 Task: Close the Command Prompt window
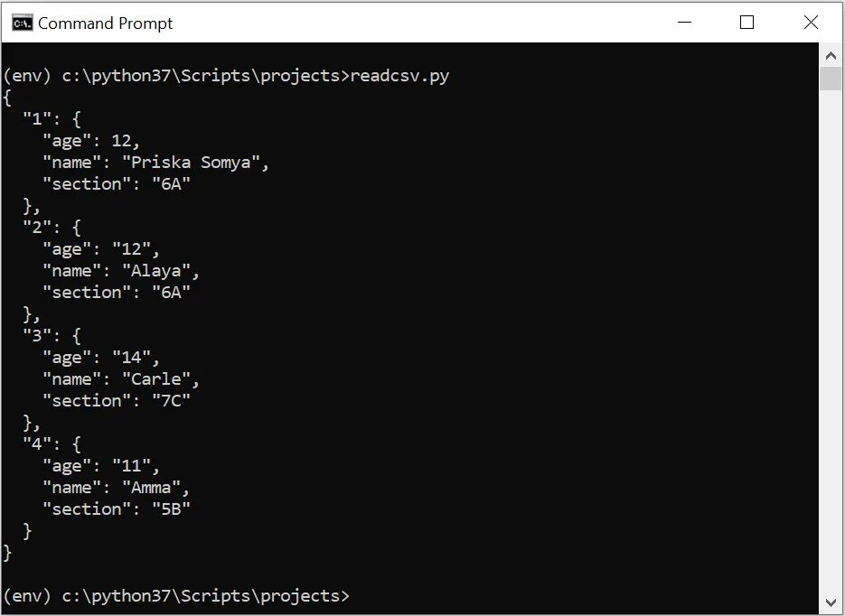tap(811, 22)
